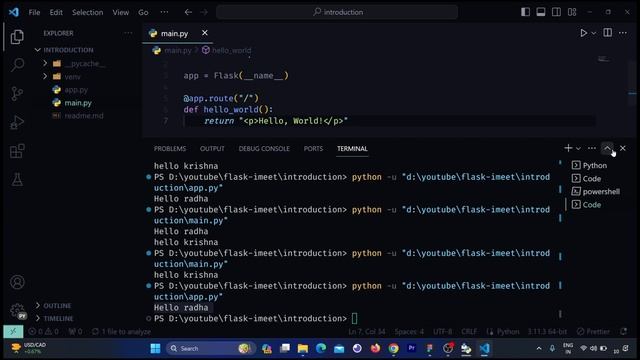Switch to the OUTPUT panel tab
The width and height of the screenshot is (640, 360).
click(x=212, y=149)
